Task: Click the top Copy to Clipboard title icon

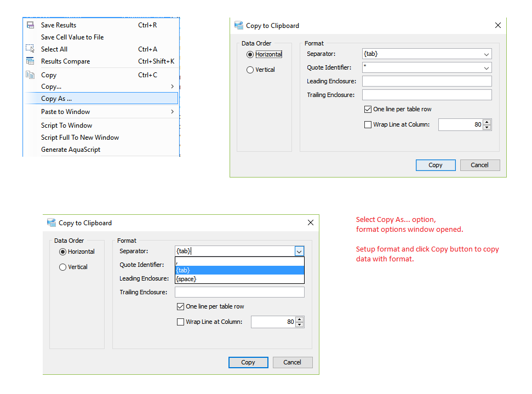Action: 239,25
